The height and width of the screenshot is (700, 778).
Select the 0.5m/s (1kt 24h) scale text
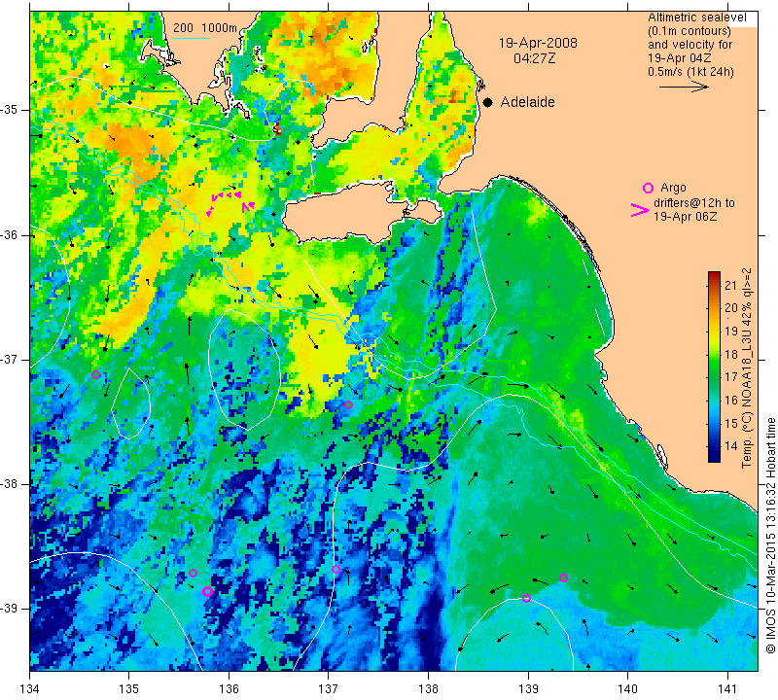click(x=690, y=72)
